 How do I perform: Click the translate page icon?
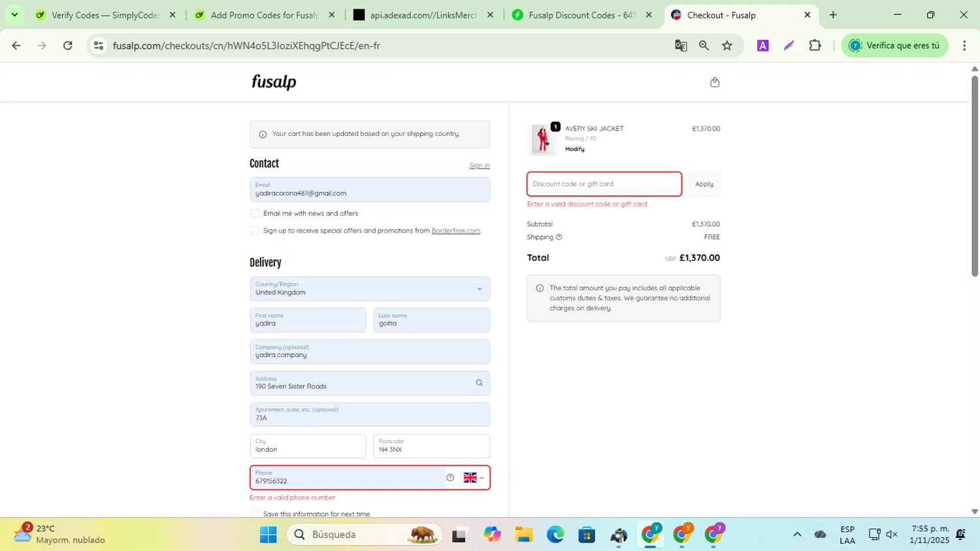pos(681,46)
